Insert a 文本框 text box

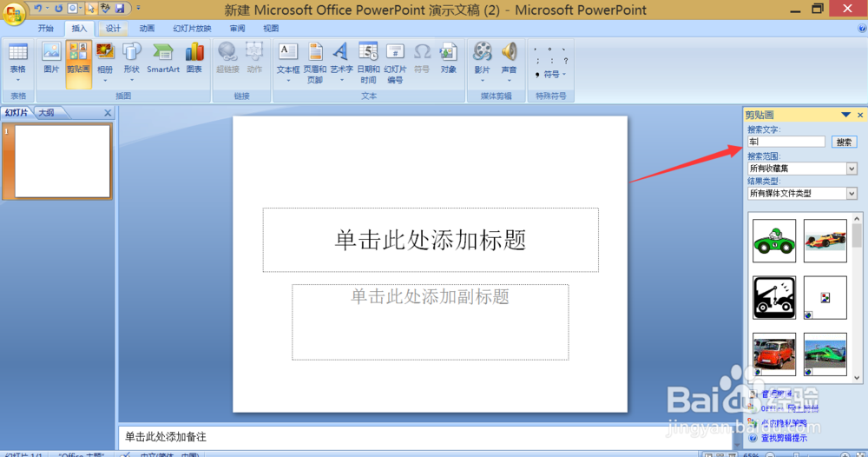click(x=288, y=63)
